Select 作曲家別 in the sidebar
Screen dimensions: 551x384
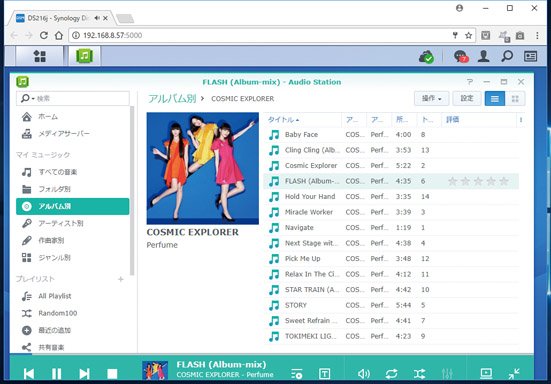(72, 241)
